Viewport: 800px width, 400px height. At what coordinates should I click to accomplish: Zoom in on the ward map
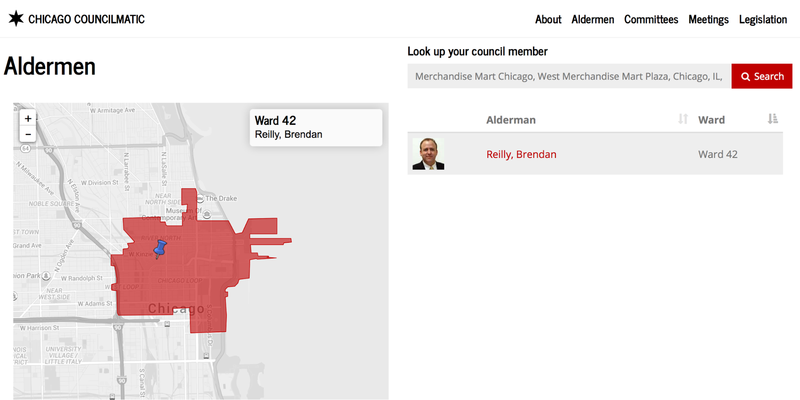pos(27,118)
